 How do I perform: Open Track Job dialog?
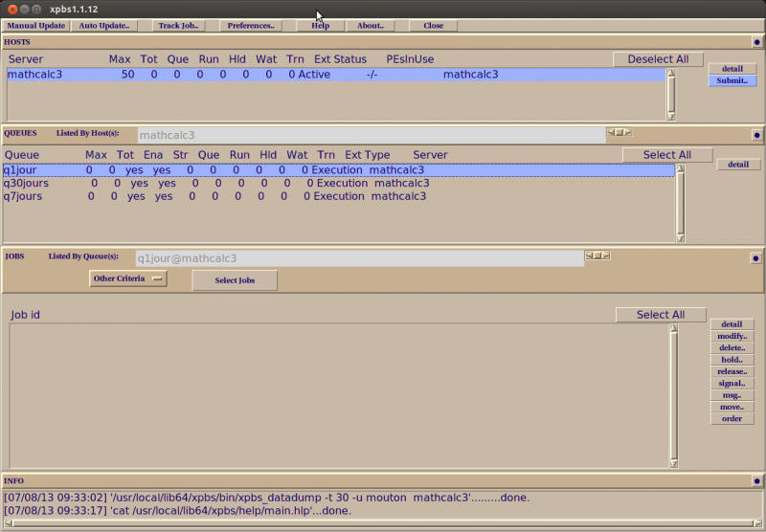[x=178, y=26]
